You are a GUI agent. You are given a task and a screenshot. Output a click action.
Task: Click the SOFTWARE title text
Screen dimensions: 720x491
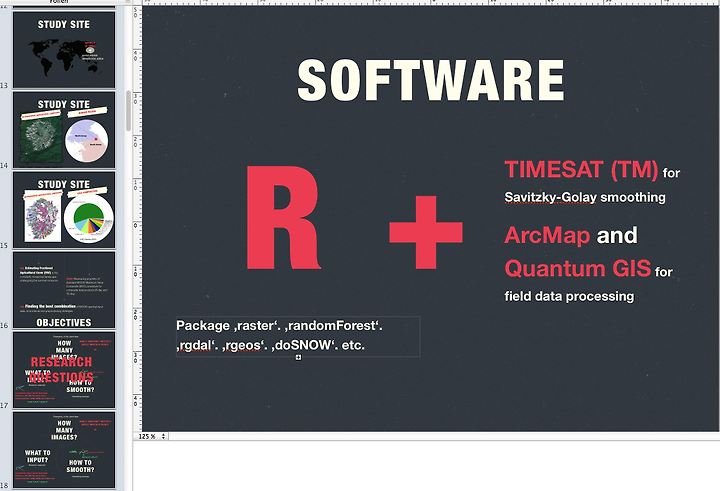[x=431, y=80]
